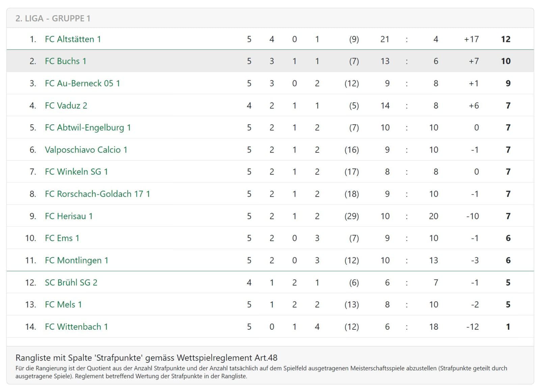Image resolution: width=540 pixels, height=392 pixels.
Task: Select FC Montlingen 1 team name
Action: coord(77,260)
